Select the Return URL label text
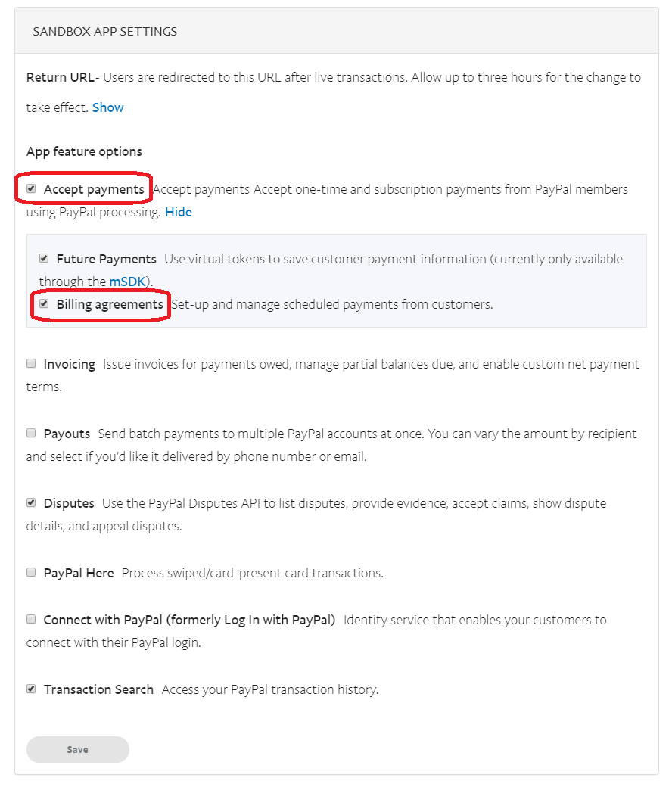 pyautogui.click(x=55, y=76)
